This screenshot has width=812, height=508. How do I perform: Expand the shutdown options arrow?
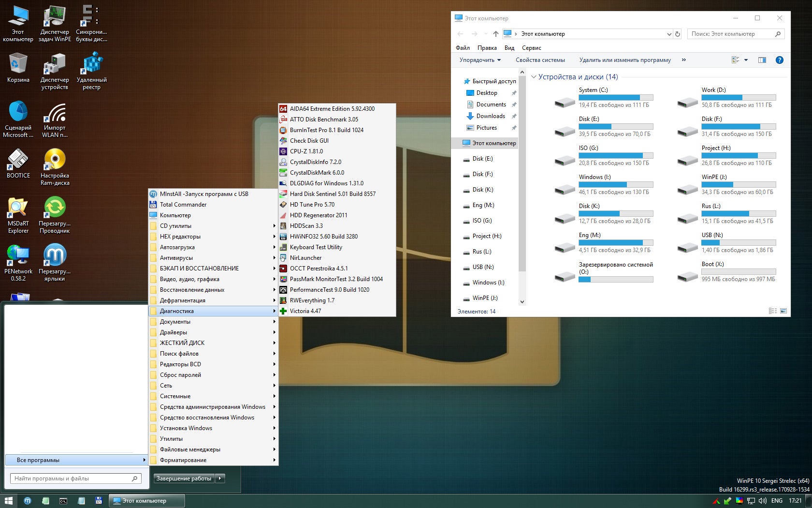pyautogui.click(x=220, y=478)
